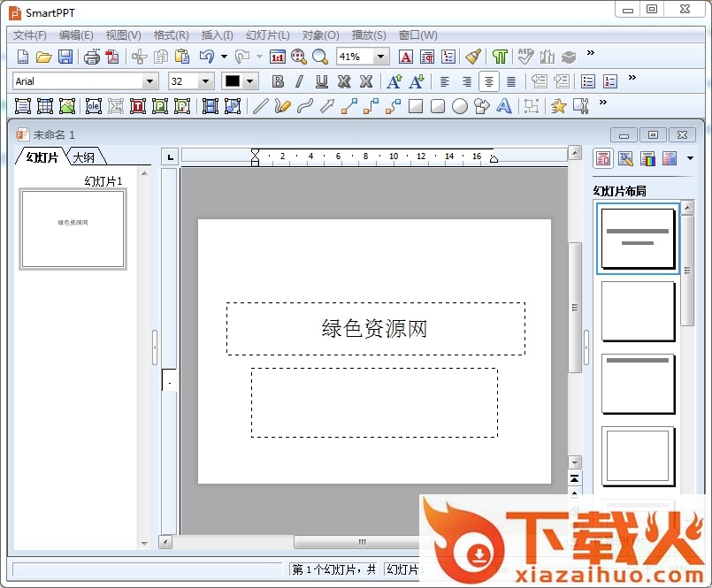The height and width of the screenshot is (588, 712).
Task: Select the 幻灯片1 slide thumbnail
Action: coord(73,229)
